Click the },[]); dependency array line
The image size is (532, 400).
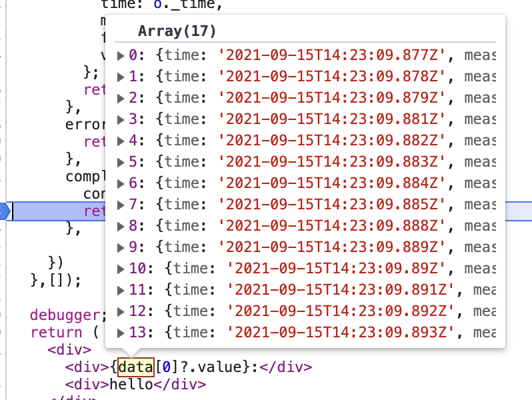pyautogui.click(x=56, y=281)
